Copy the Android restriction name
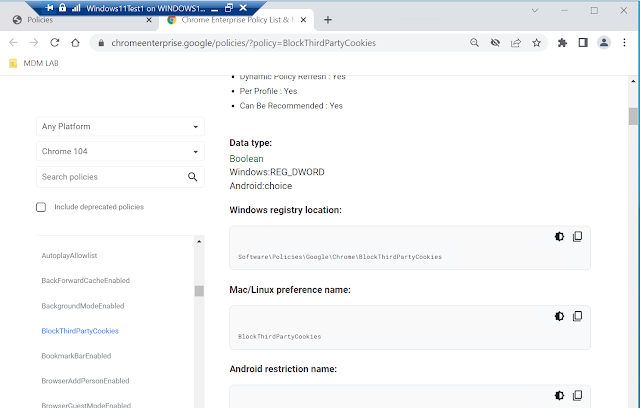This screenshot has height=408, width=640. (578, 395)
